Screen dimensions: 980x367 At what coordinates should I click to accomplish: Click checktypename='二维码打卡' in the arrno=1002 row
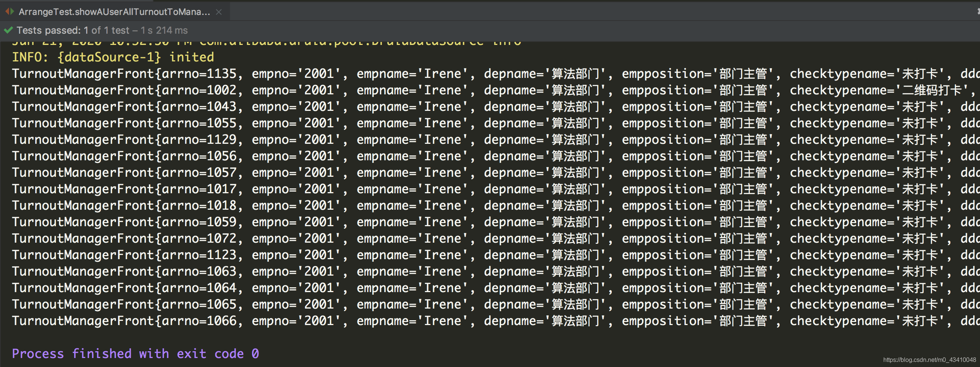[x=879, y=90]
